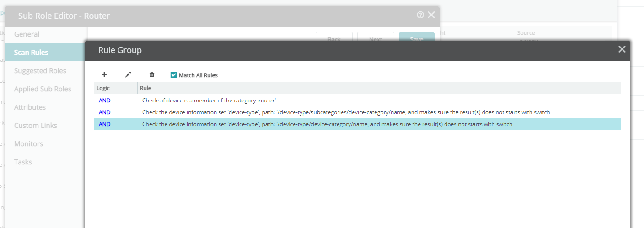The width and height of the screenshot is (644, 228).
Task: Toggle the Match All Rules checkbox
Action: point(173,75)
